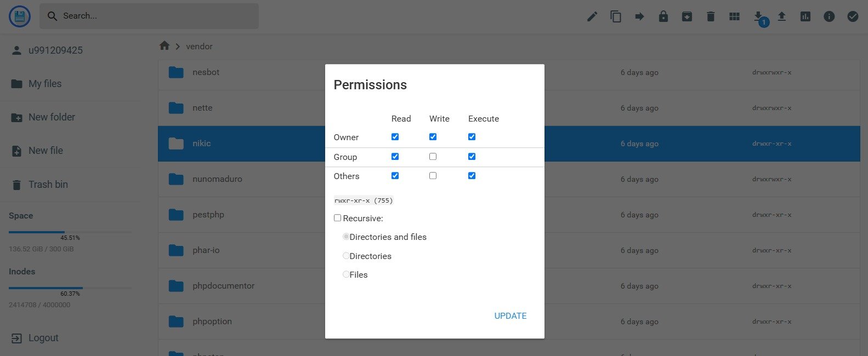Screen dimensions: 868x356
Task: Open permissions via the lock icon
Action: (663, 16)
